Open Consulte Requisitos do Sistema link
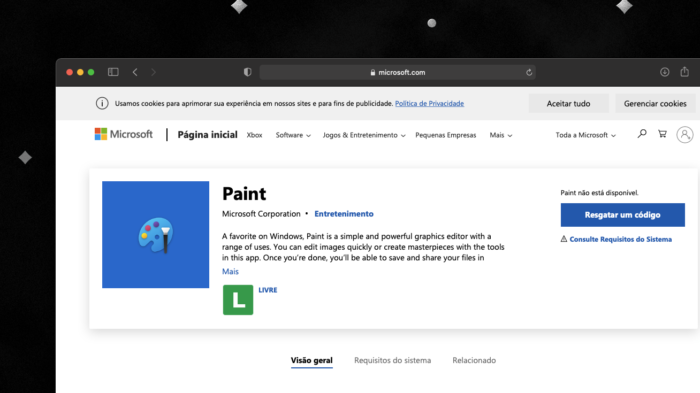The height and width of the screenshot is (393, 700). [x=621, y=239]
